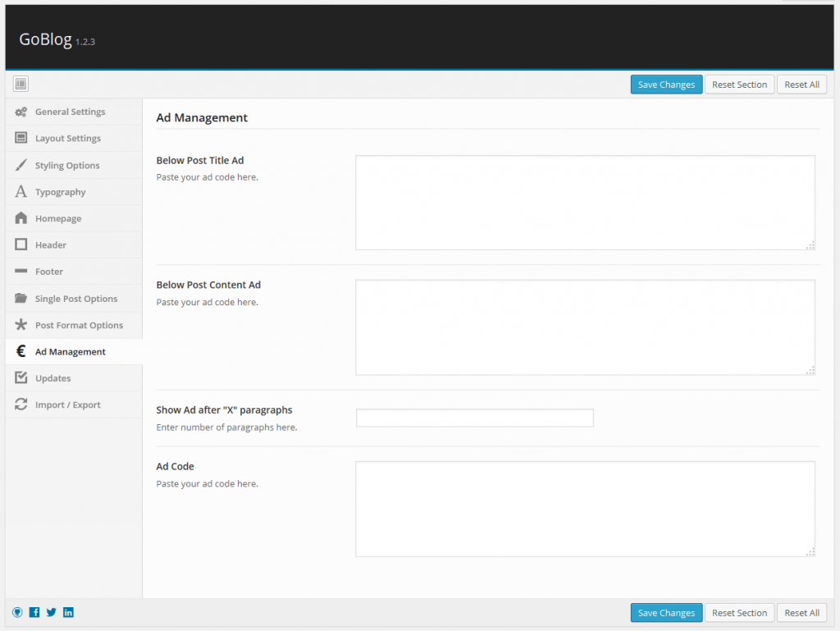Click the asterisk icon for Post Format Options
This screenshot has width=840, height=631.
pos(21,325)
